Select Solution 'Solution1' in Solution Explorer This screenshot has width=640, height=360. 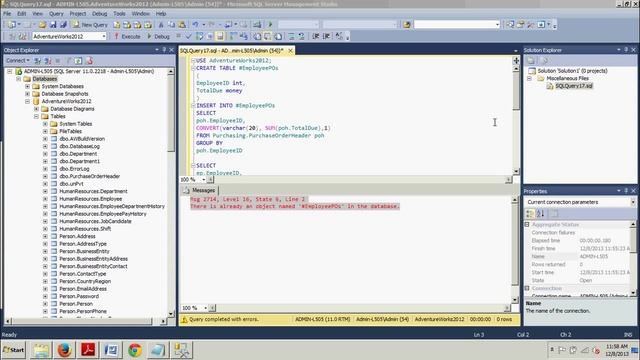[x=572, y=71]
